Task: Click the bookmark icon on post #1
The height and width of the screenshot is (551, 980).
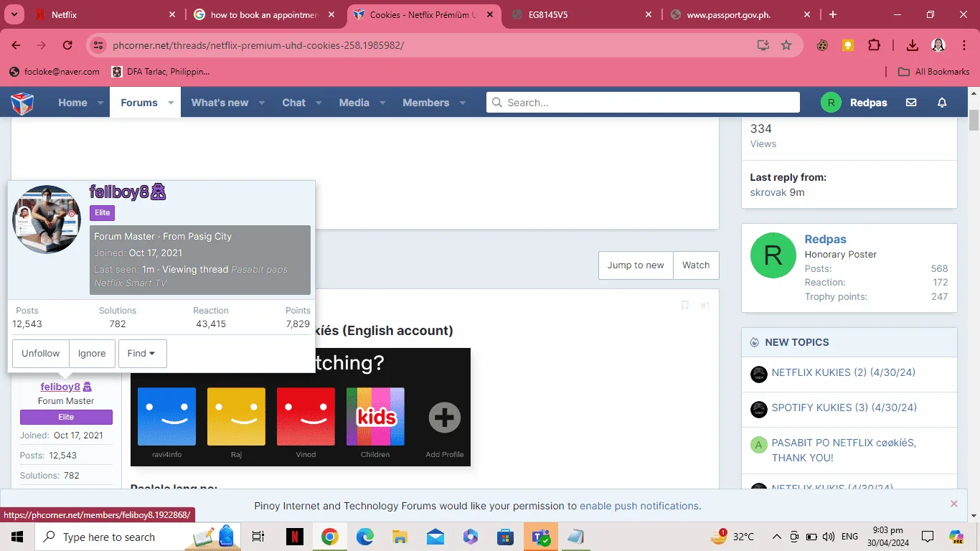Action: tap(684, 306)
